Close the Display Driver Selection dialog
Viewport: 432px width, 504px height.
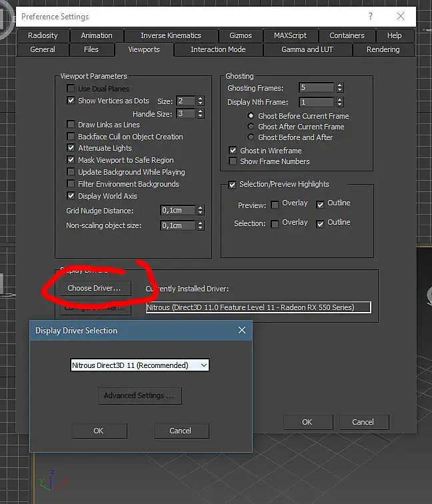[x=242, y=330]
